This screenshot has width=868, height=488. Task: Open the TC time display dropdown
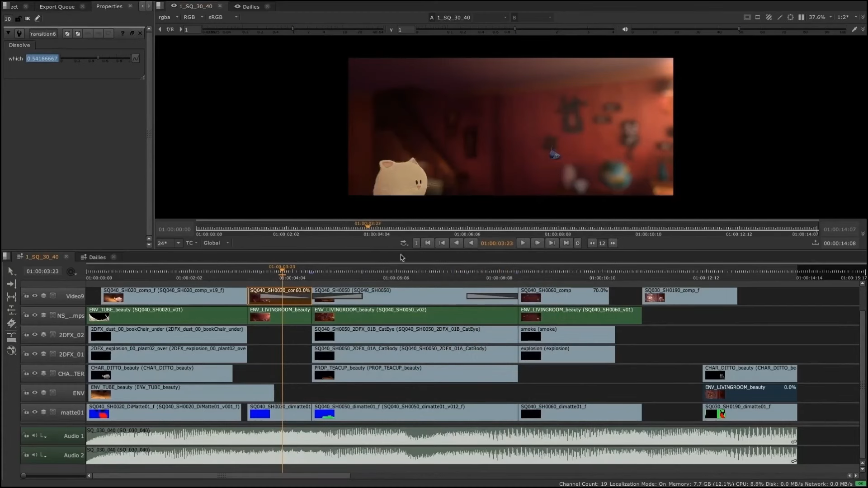(x=192, y=243)
